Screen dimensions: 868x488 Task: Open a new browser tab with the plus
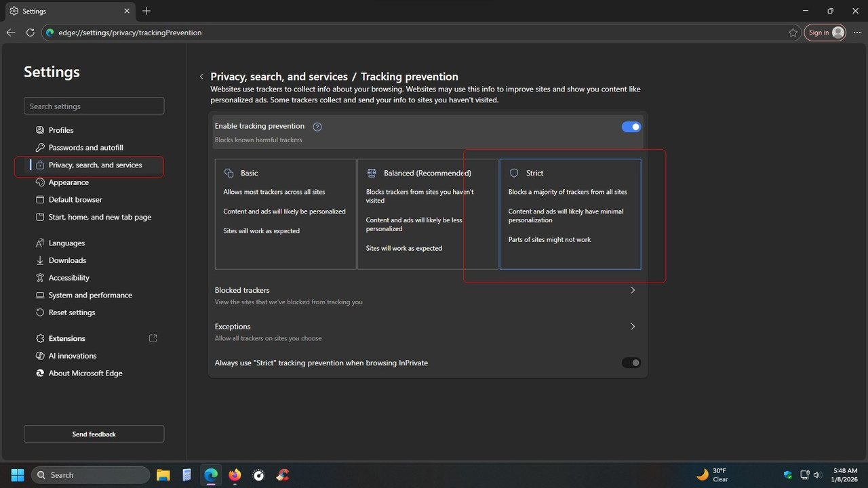(x=146, y=11)
